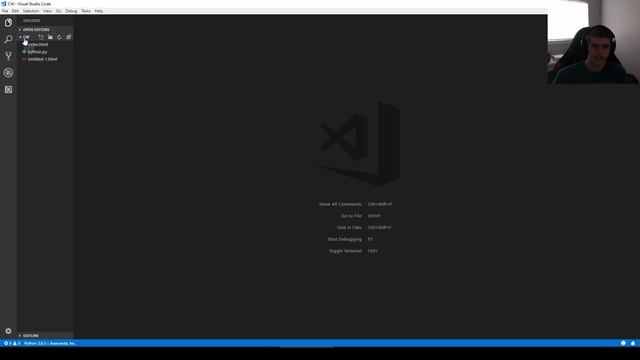The height and width of the screenshot is (360, 640).
Task: Open the feedback smiley in status bar
Action: pos(623,343)
